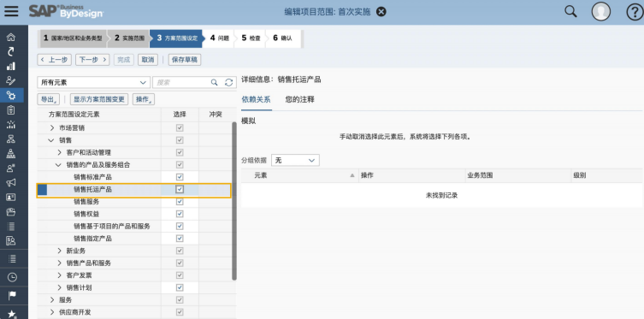The height and width of the screenshot is (319, 644).
Task: Toggle checkbox for 客户发票
Action: pyautogui.click(x=180, y=275)
